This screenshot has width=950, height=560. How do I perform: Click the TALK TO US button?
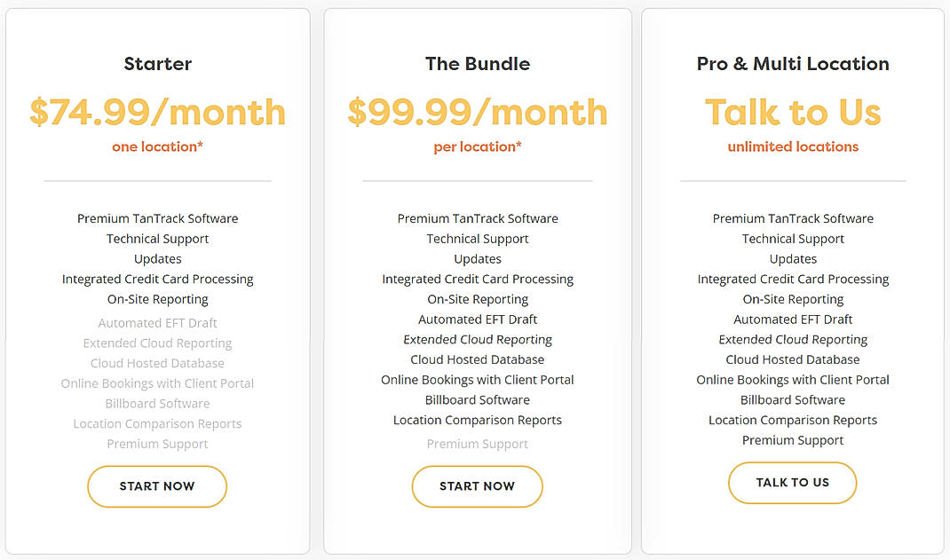[792, 483]
